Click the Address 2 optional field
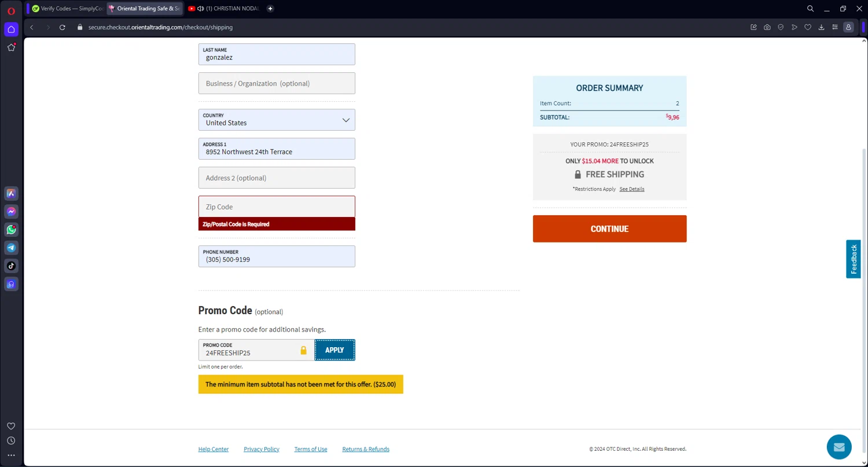Viewport: 868px width, 467px height. [277, 178]
